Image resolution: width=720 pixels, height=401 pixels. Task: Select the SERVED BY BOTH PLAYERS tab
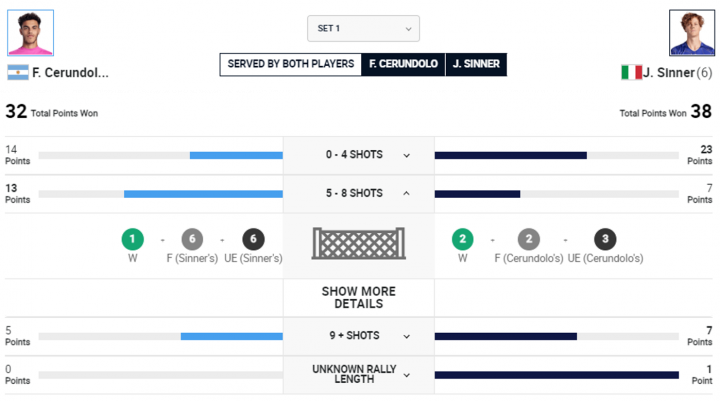point(291,64)
